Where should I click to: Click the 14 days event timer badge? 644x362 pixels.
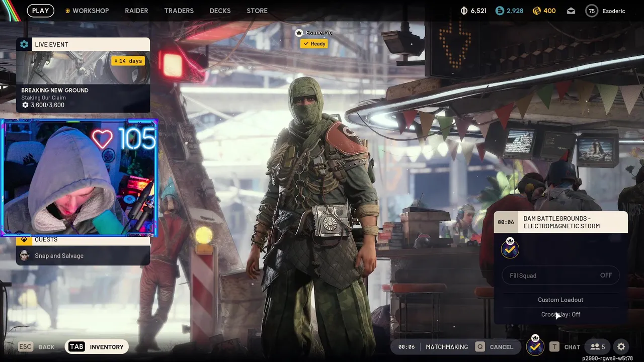[128, 61]
